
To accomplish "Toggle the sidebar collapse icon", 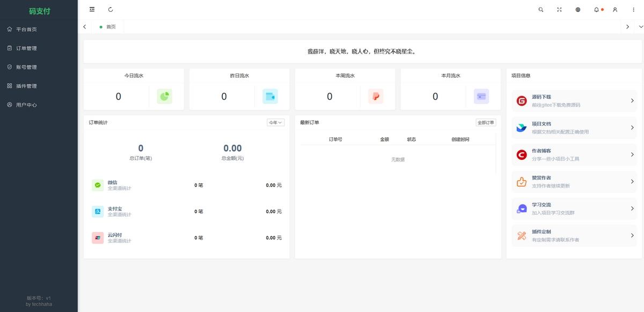I will pyautogui.click(x=92, y=10).
